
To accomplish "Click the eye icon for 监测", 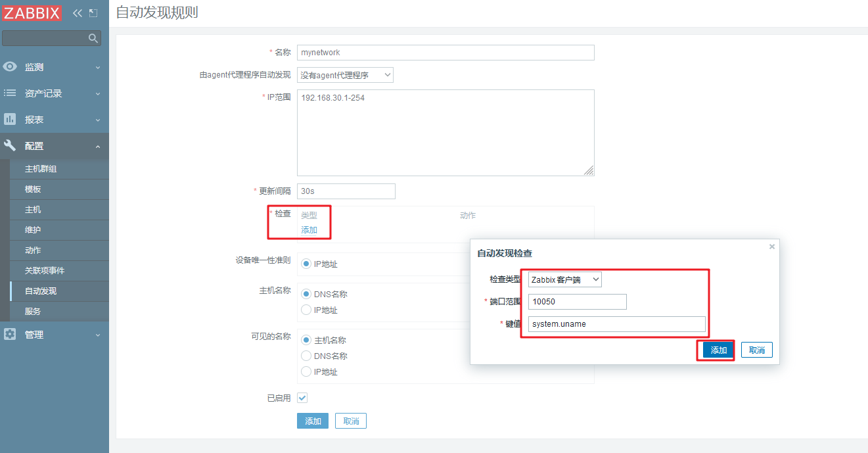I will coord(10,67).
